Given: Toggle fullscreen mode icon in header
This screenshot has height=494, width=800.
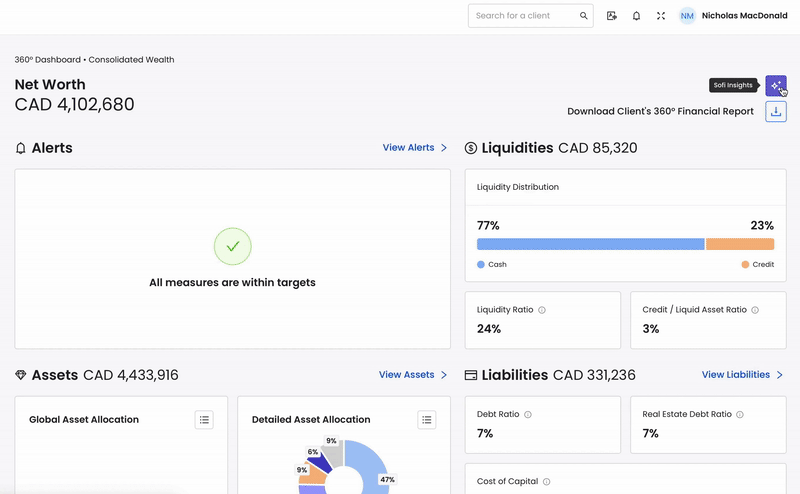Looking at the screenshot, I should (661, 16).
